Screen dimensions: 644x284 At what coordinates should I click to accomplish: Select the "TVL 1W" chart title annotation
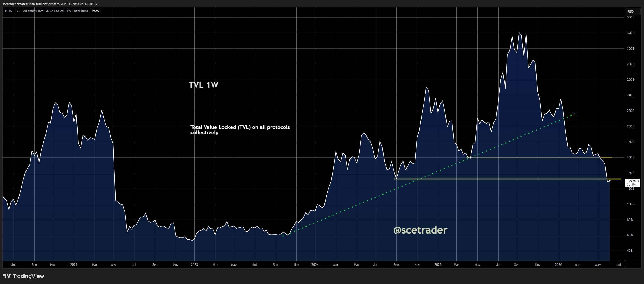point(203,85)
